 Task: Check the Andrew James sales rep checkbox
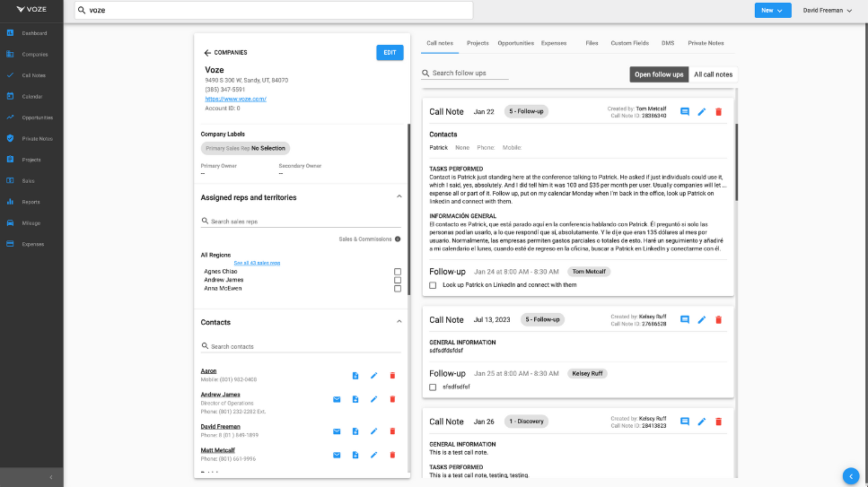[x=398, y=280]
